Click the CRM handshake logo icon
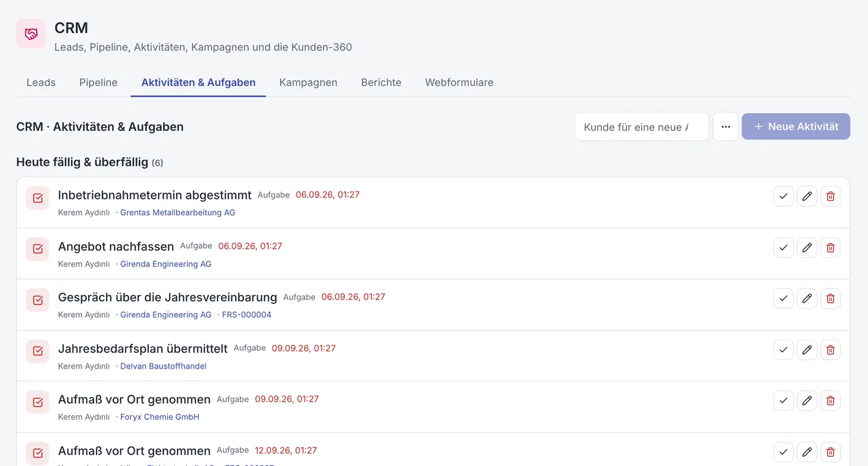 tap(31, 34)
